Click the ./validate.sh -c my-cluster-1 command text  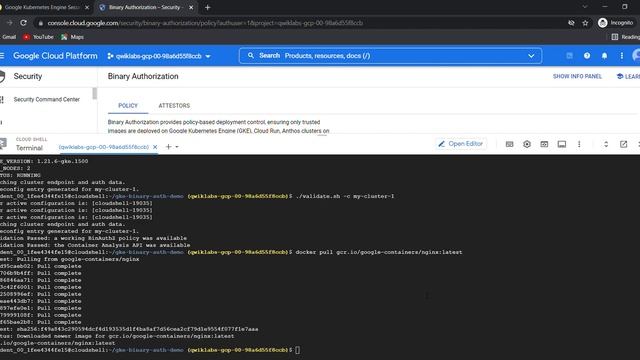(344, 196)
